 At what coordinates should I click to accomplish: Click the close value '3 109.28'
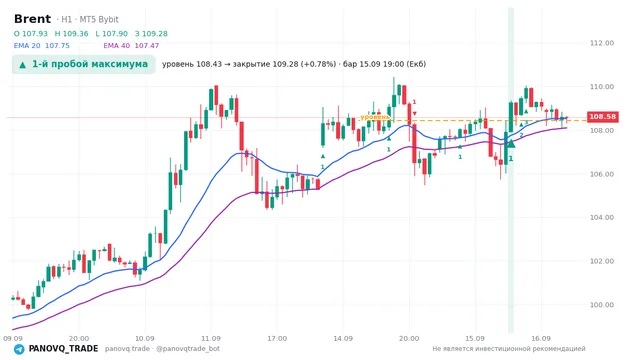click(x=151, y=34)
